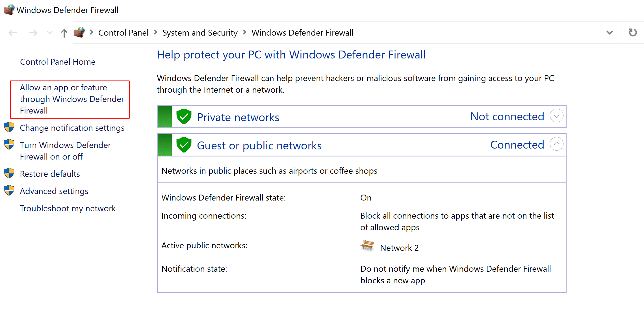Click the Control Panel Home link
Image resolution: width=644 pixels, height=331 pixels.
pos(58,62)
